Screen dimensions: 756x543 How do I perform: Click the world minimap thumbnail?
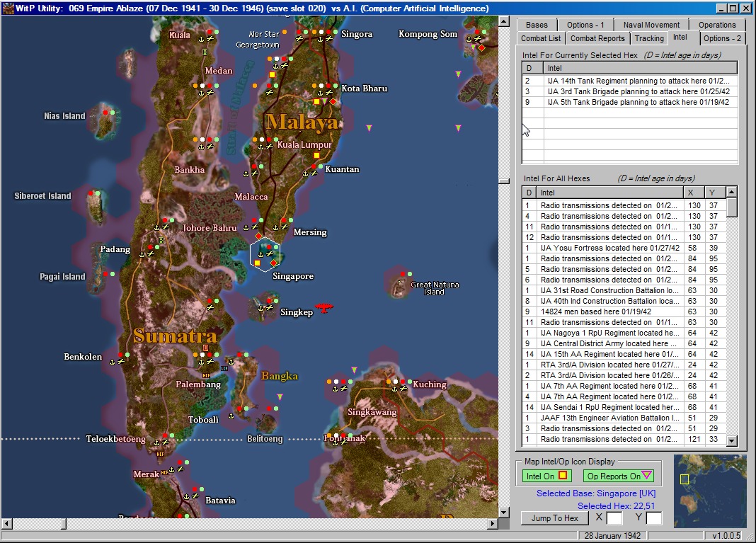pos(710,491)
